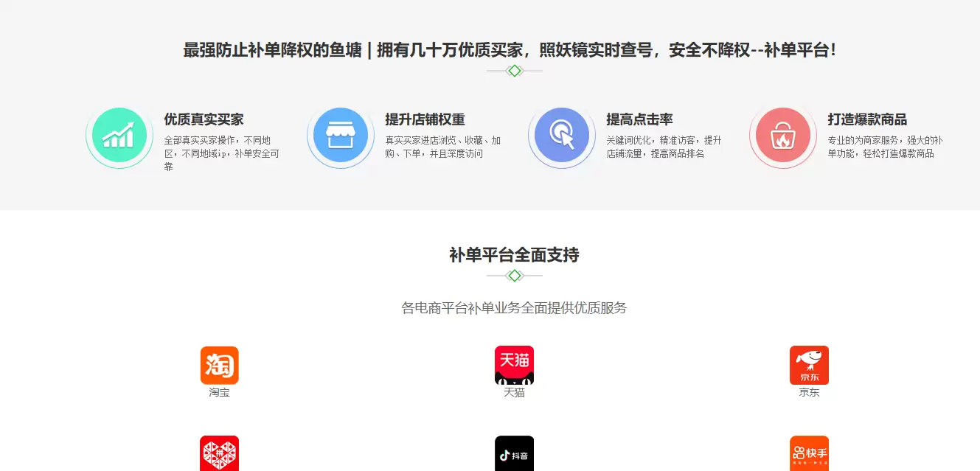Click the blue storefront icon
The image size is (980, 471).
(x=341, y=137)
